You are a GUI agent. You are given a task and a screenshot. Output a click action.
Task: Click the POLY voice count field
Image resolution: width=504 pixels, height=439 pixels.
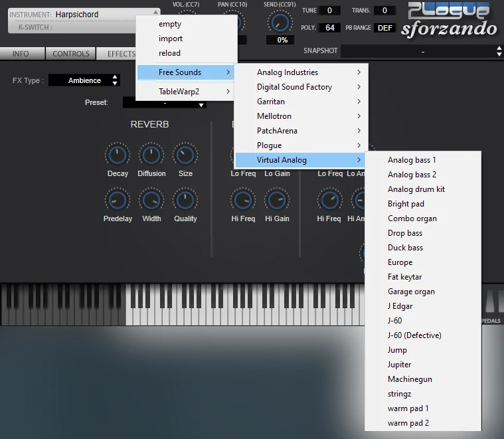pos(329,28)
